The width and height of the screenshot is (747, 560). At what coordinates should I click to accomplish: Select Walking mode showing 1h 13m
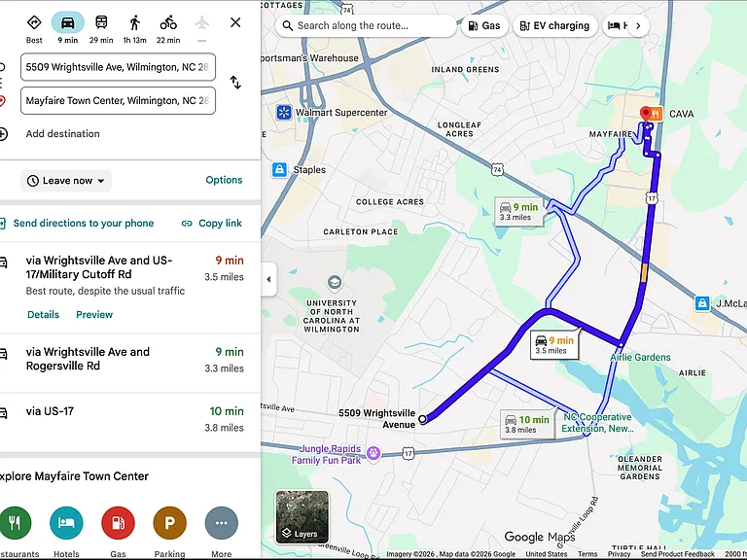pos(135,22)
